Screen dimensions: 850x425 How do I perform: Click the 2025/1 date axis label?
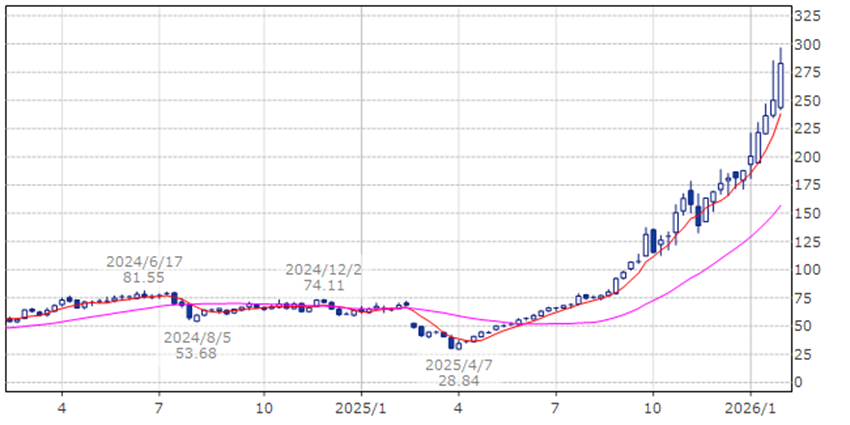361,408
